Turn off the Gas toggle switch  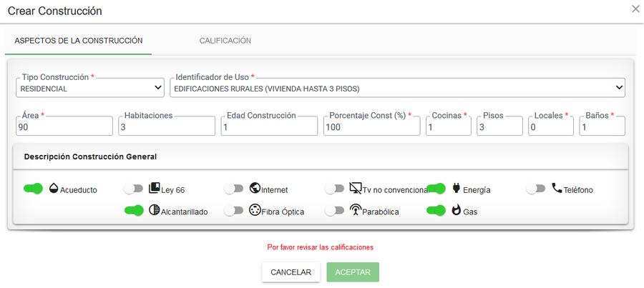[436, 211]
